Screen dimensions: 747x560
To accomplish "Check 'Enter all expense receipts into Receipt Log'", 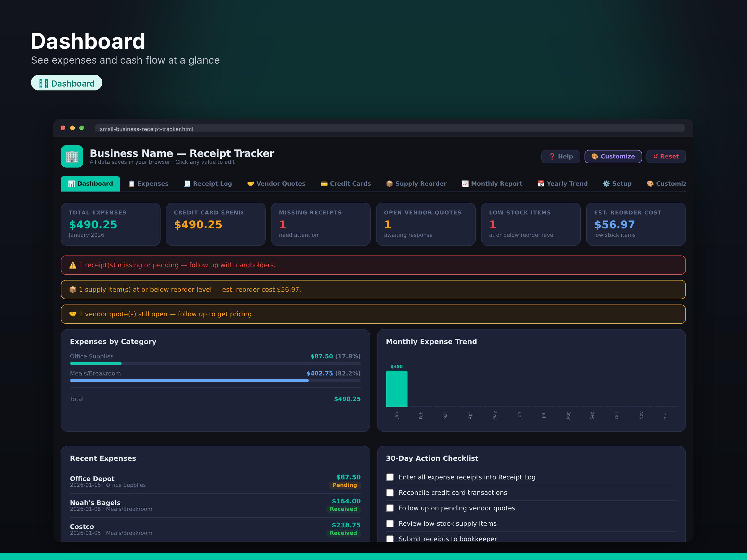I will [390, 477].
